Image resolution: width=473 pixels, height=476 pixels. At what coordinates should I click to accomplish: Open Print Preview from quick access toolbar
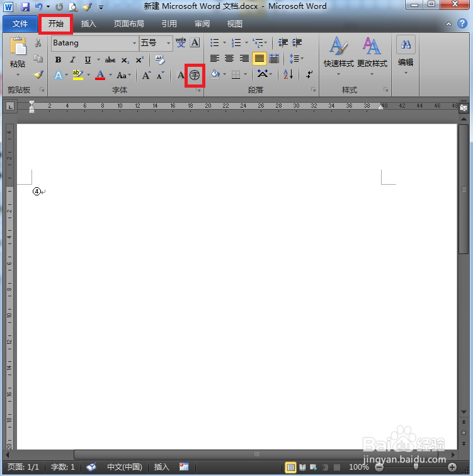point(73,7)
